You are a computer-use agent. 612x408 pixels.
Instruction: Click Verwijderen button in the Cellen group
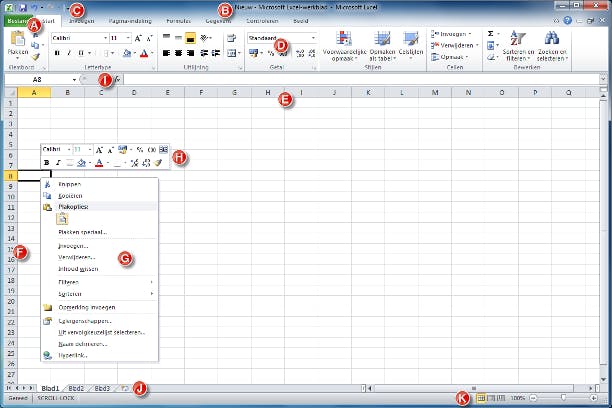click(454, 45)
